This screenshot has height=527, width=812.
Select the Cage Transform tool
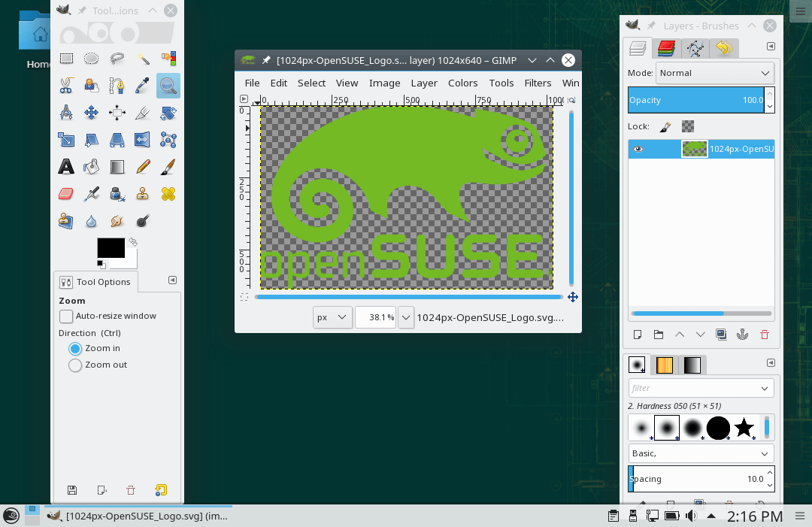168,139
